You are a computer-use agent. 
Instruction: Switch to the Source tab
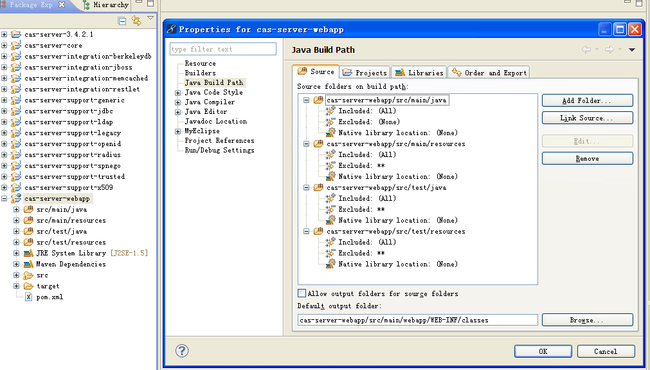pyautogui.click(x=316, y=72)
